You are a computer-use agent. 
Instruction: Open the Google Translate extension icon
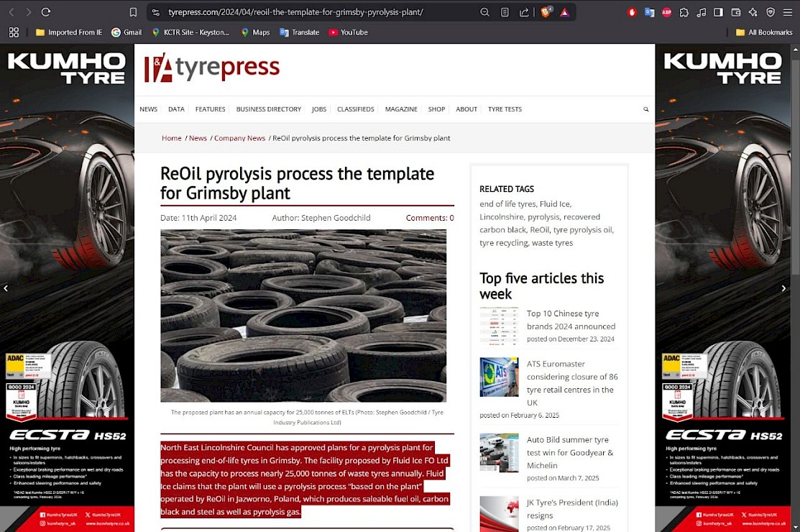pyautogui.click(x=650, y=12)
